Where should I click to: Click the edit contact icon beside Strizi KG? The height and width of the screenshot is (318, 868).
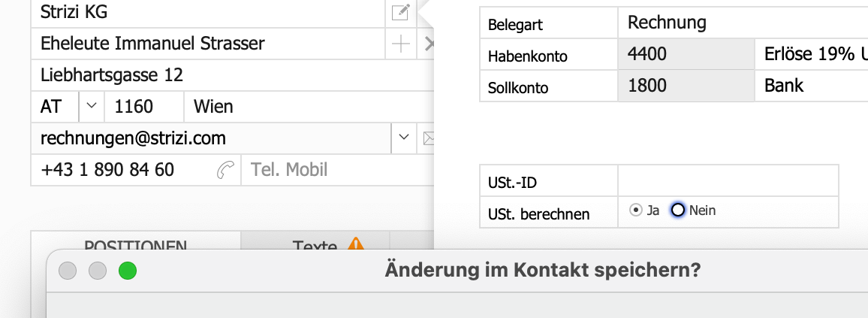pos(402,12)
